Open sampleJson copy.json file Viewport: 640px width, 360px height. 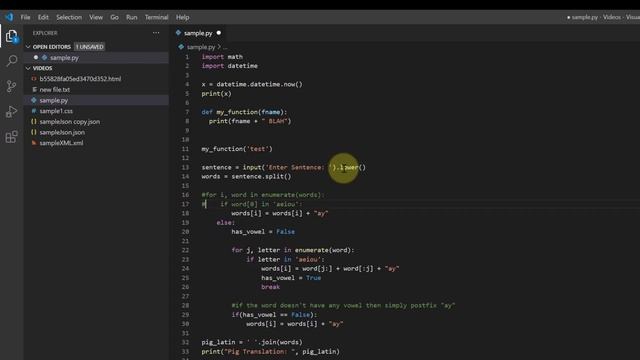coord(69,122)
